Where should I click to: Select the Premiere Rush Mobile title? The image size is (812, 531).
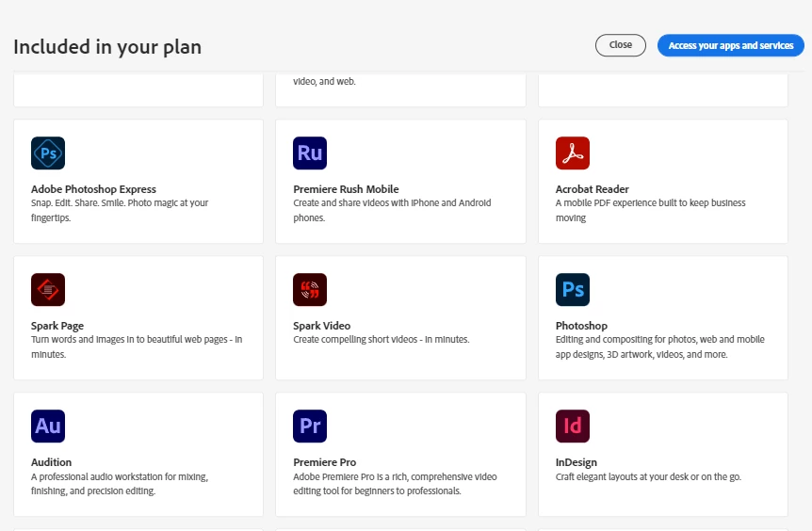pyautogui.click(x=346, y=189)
